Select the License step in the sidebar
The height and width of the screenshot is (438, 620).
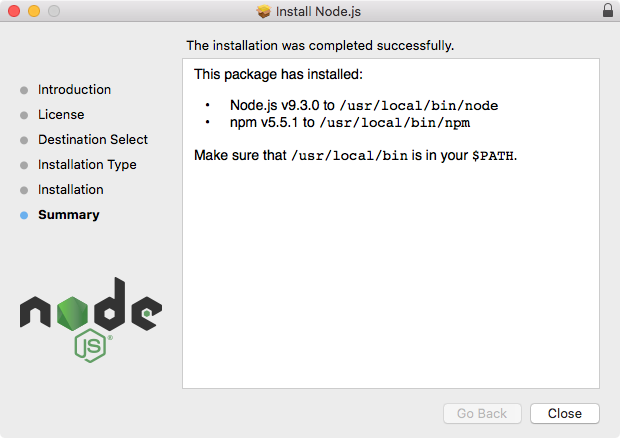click(61, 115)
